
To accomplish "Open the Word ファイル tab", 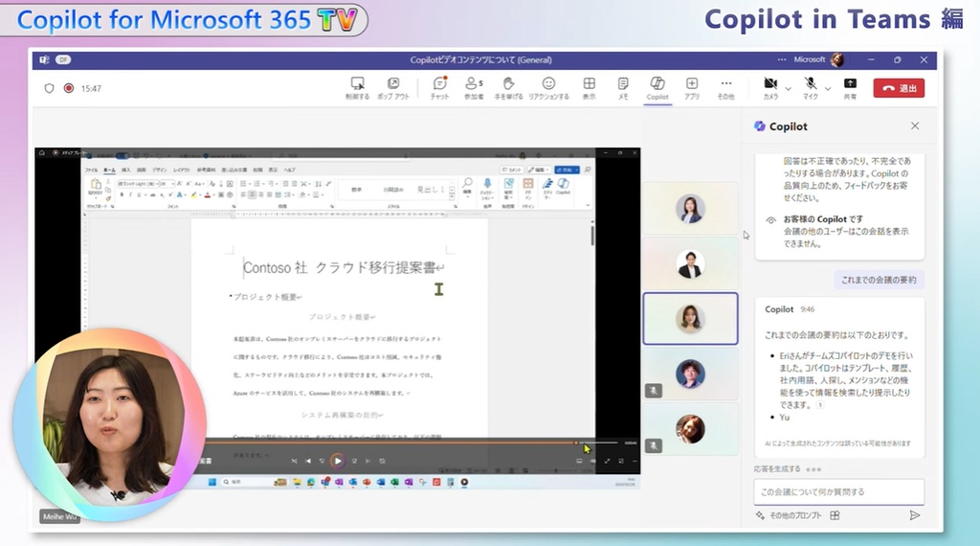I will [x=91, y=171].
